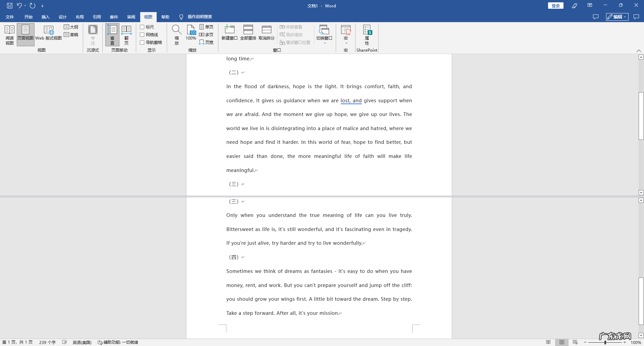The width and height of the screenshot is (644, 346).
Task: Click the word count 239 个字
Action: (47, 342)
